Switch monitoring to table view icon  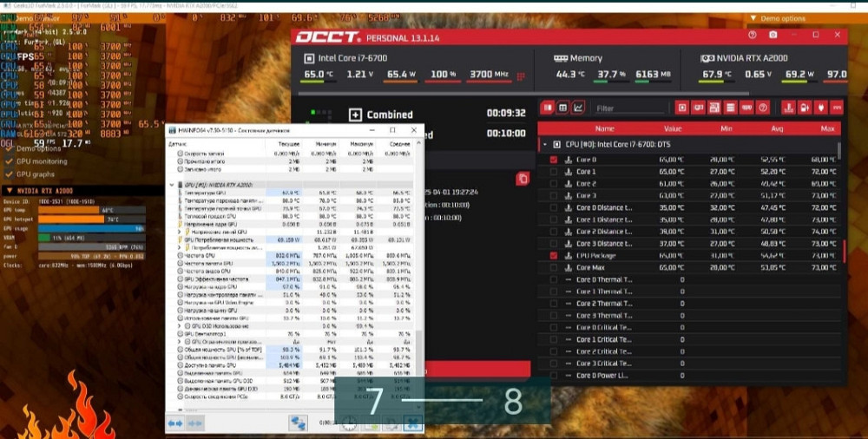pyautogui.click(x=563, y=108)
